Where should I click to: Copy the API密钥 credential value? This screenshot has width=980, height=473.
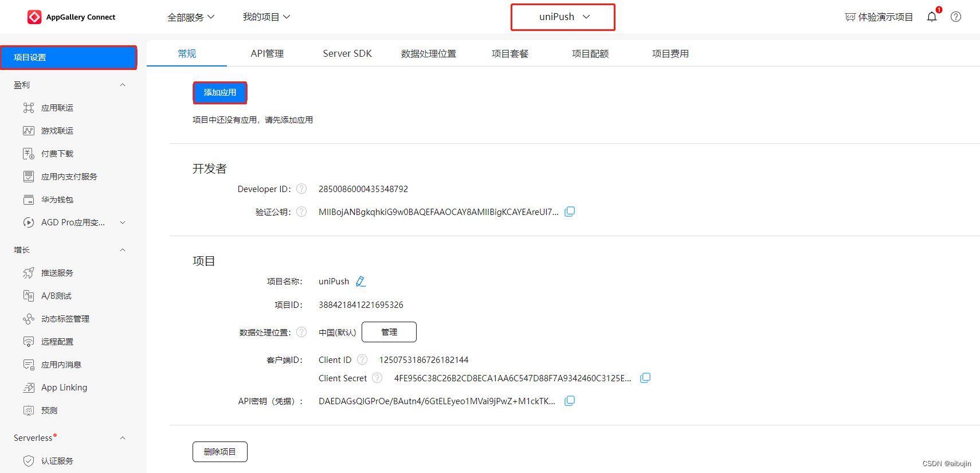point(570,401)
